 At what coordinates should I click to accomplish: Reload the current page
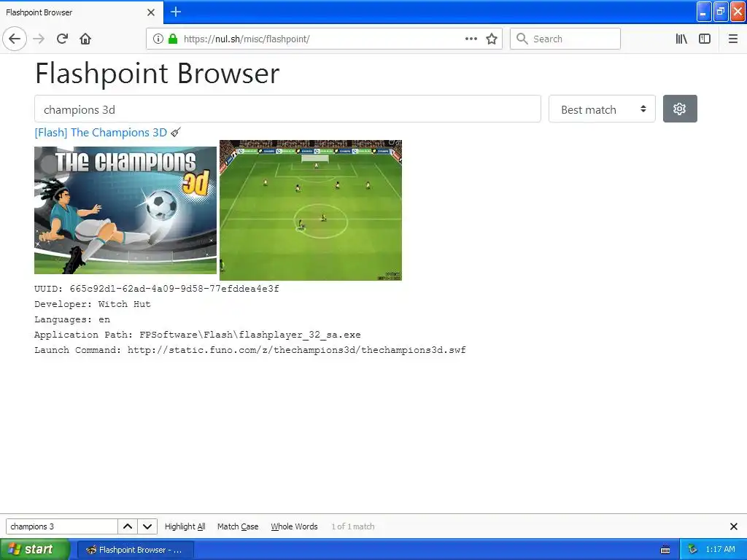click(63, 39)
